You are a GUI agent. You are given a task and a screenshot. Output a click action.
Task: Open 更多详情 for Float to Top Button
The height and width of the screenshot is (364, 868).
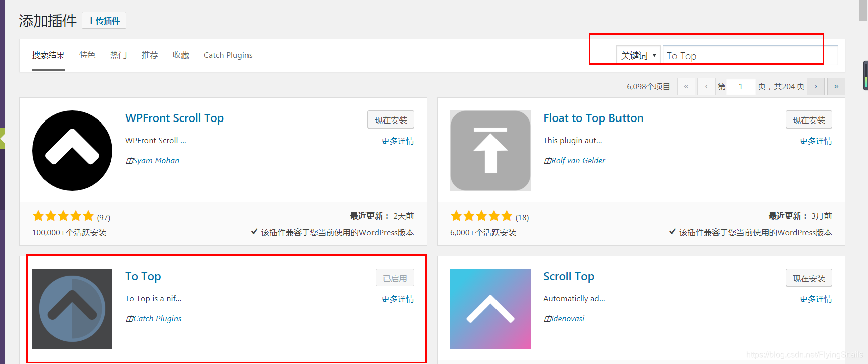tap(816, 141)
